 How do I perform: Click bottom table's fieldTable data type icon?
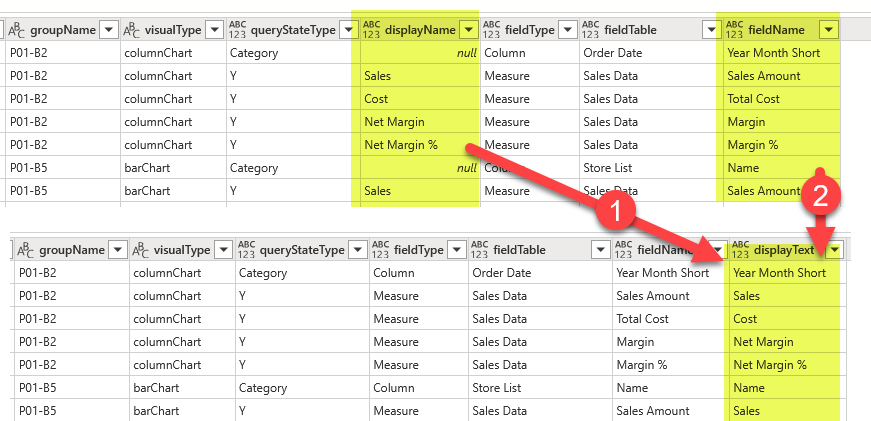[x=479, y=249]
